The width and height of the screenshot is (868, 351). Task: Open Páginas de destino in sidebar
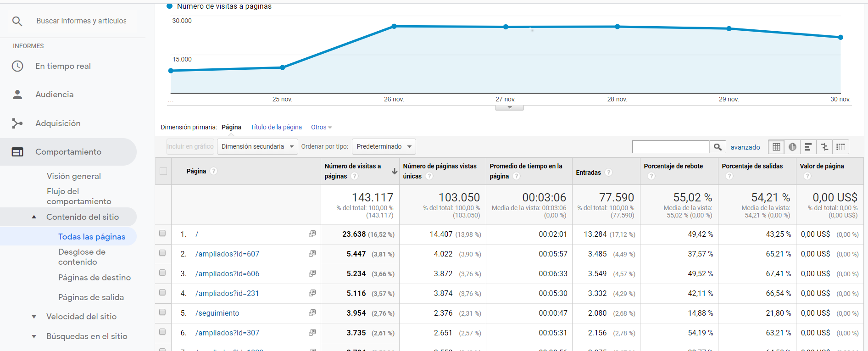click(x=94, y=278)
